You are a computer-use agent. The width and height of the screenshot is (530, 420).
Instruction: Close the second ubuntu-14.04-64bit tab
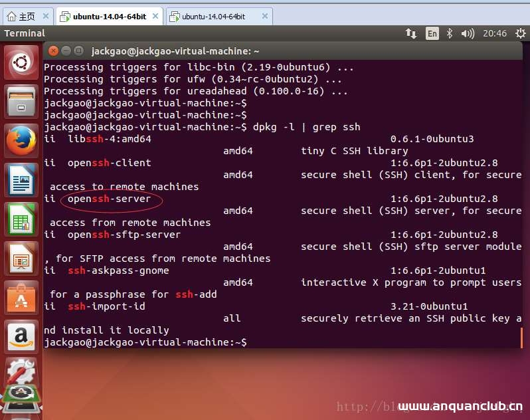click(265, 16)
